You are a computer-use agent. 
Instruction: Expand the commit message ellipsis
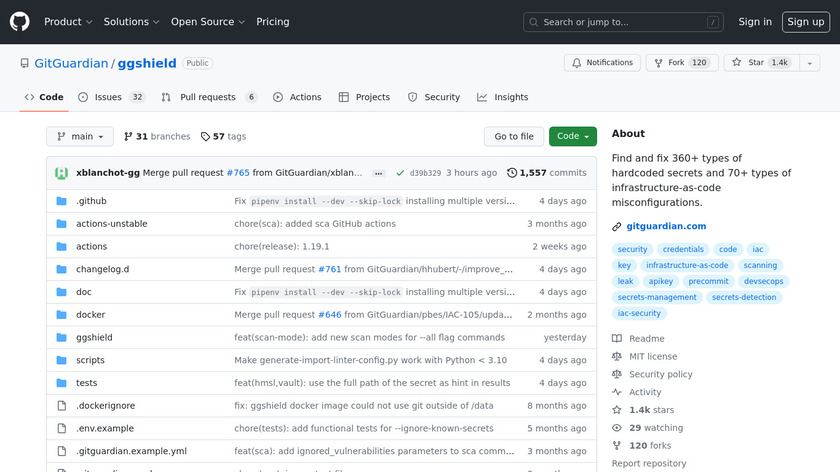(379, 173)
